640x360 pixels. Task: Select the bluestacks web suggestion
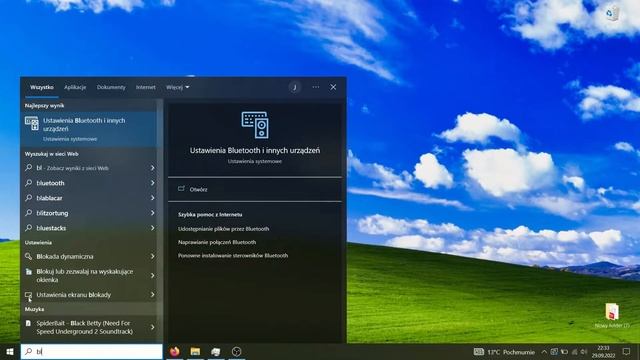(x=89, y=228)
